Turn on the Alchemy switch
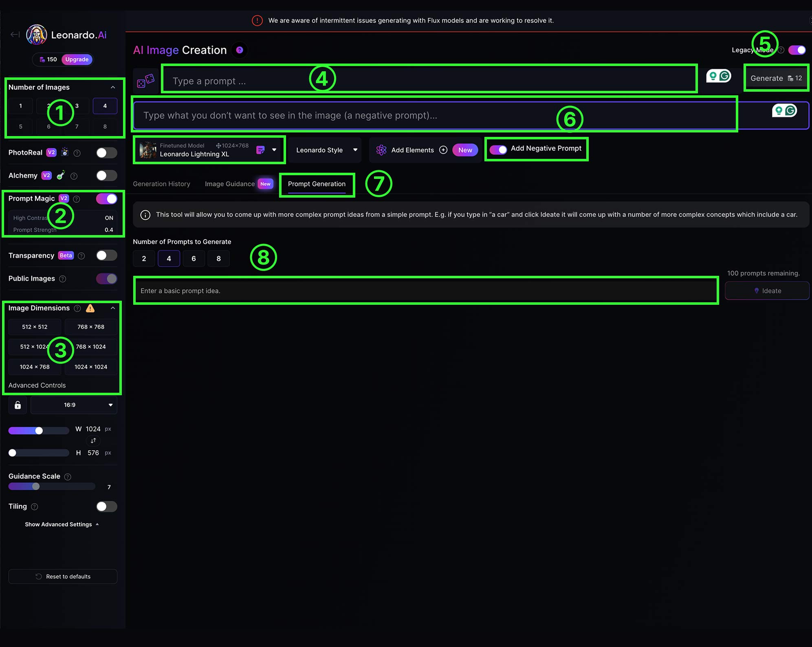812x647 pixels. coord(106,176)
